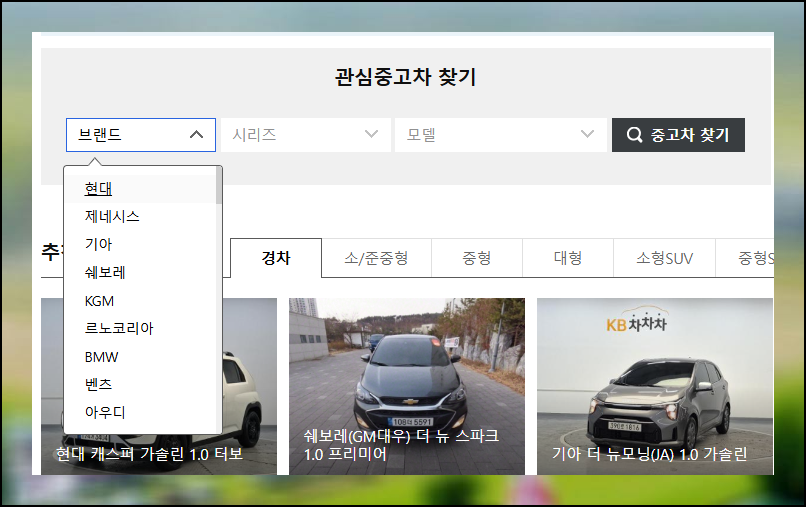Select 르노코리아 from brand list
806x507 pixels.
coord(140,329)
